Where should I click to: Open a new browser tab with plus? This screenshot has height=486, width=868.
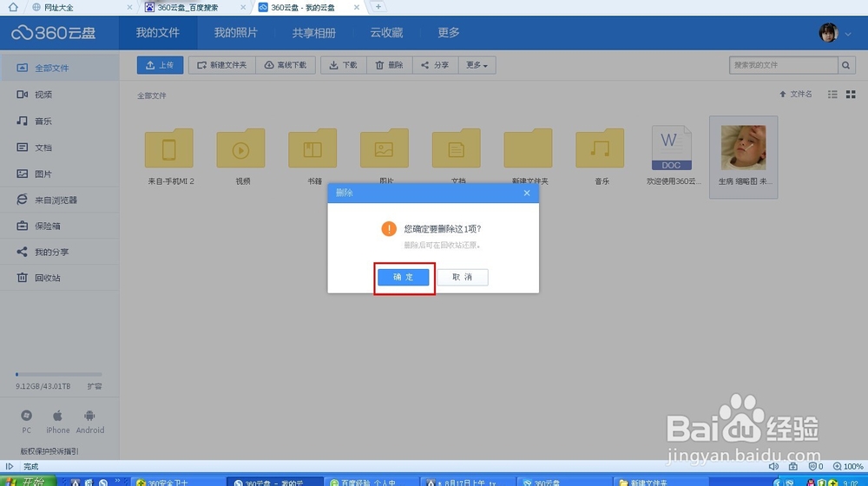pyautogui.click(x=378, y=7)
